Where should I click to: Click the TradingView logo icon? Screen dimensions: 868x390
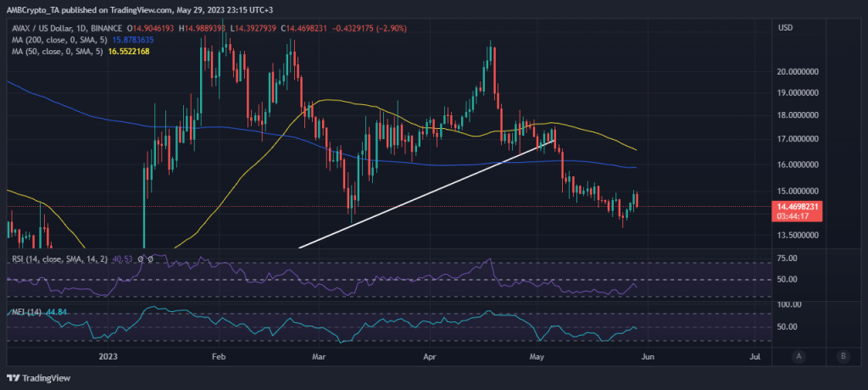(x=13, y=377)
